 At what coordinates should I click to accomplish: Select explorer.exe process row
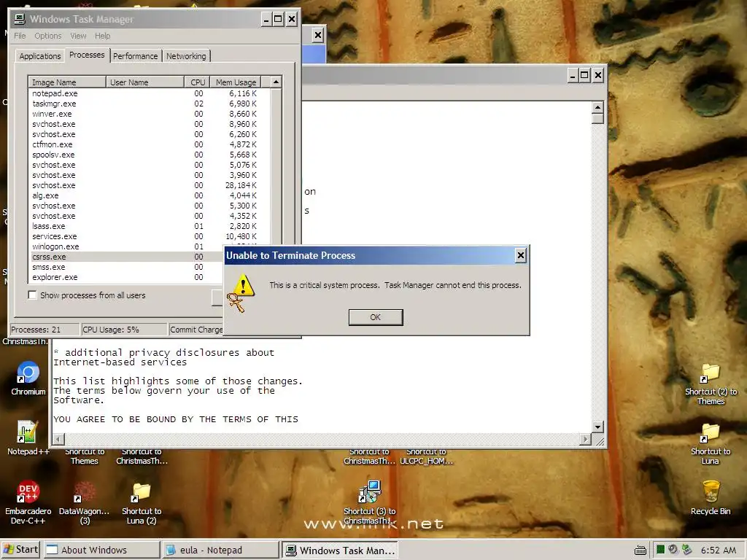126,277
